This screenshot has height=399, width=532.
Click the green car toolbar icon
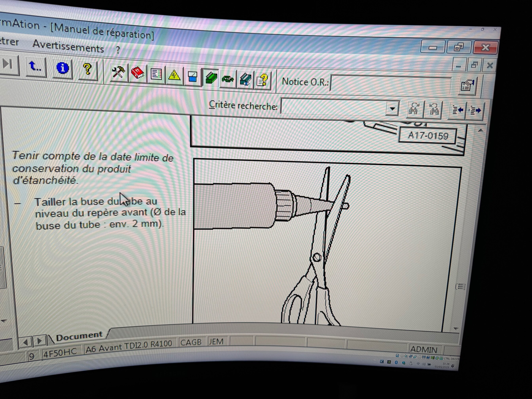[228, 79]
